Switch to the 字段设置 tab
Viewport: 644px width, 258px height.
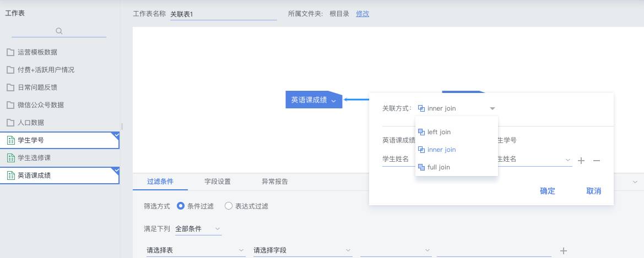[217, 182]
